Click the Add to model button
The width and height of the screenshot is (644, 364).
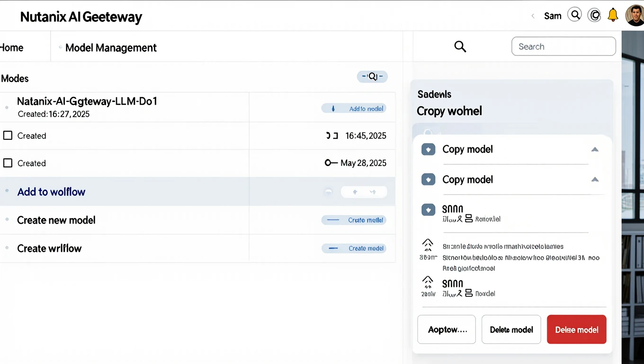354,109
